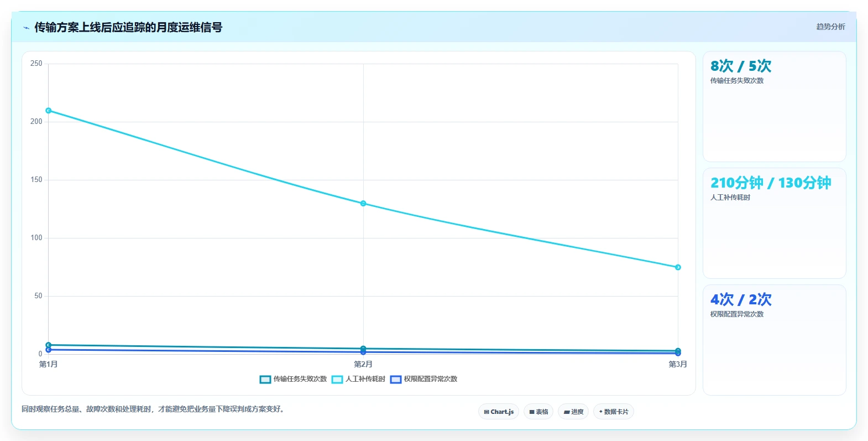
Task: Click the title 传输方案上线后应追踪的月度运维信号
Action: [128, 27]
